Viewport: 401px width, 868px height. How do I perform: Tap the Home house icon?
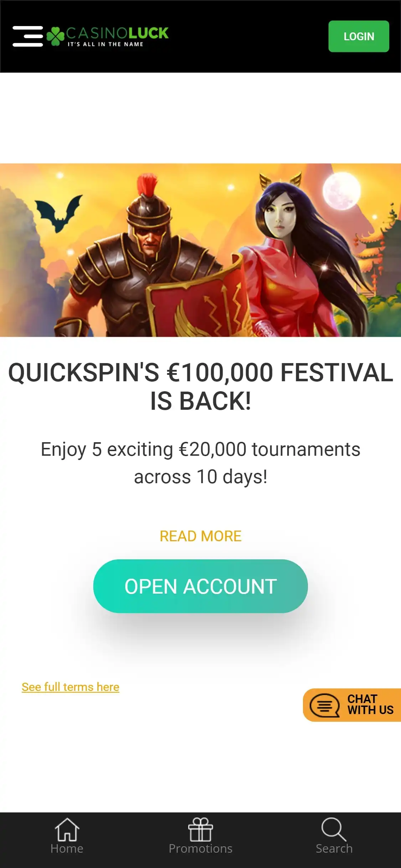click(67, 830)
